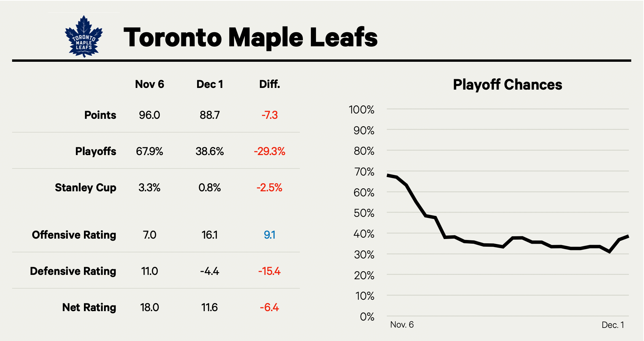Click the Points row label
Image resolution: width=644 pixels, height=341 pixels.
point(100,115)
